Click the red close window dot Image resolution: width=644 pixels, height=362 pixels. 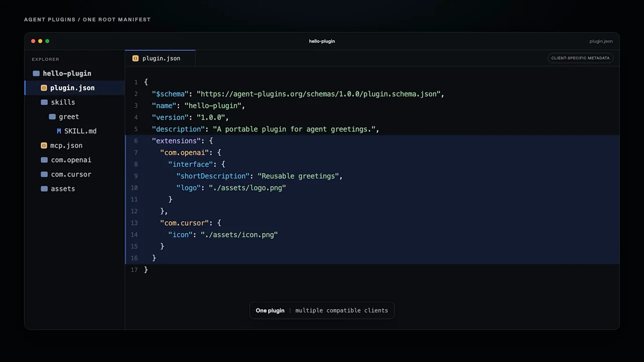[33, 41]
